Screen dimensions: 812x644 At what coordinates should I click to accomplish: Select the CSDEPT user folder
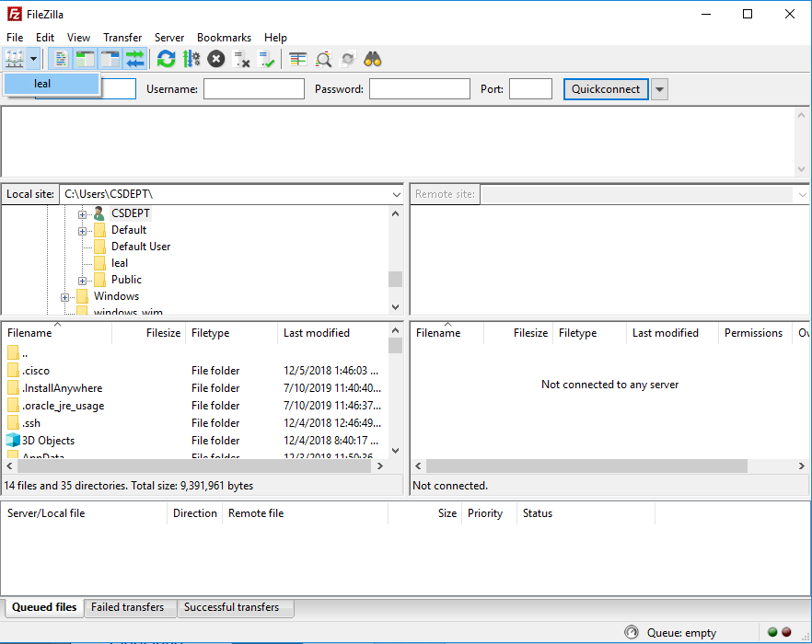131,213
